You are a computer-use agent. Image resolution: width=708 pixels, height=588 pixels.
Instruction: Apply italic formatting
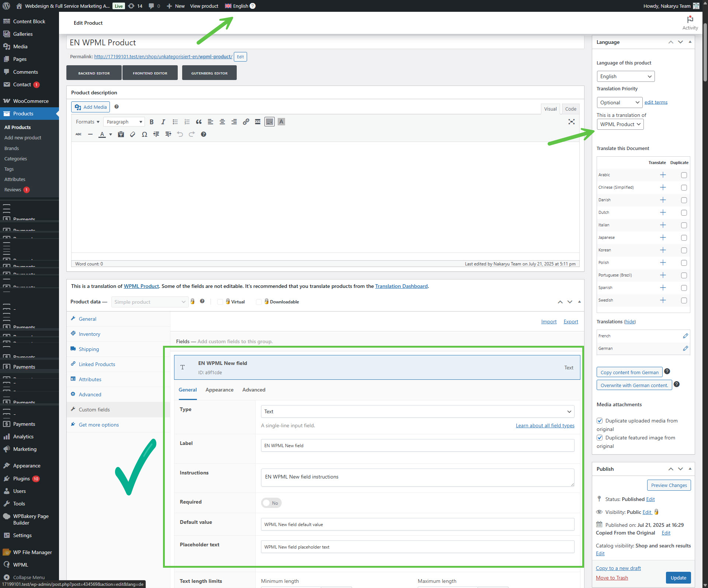pos(163,122)
